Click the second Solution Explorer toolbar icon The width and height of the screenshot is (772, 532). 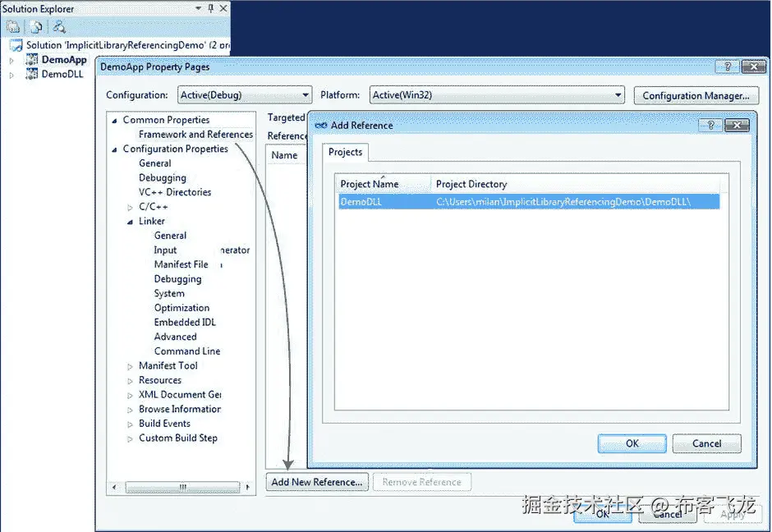coord(36,27)
